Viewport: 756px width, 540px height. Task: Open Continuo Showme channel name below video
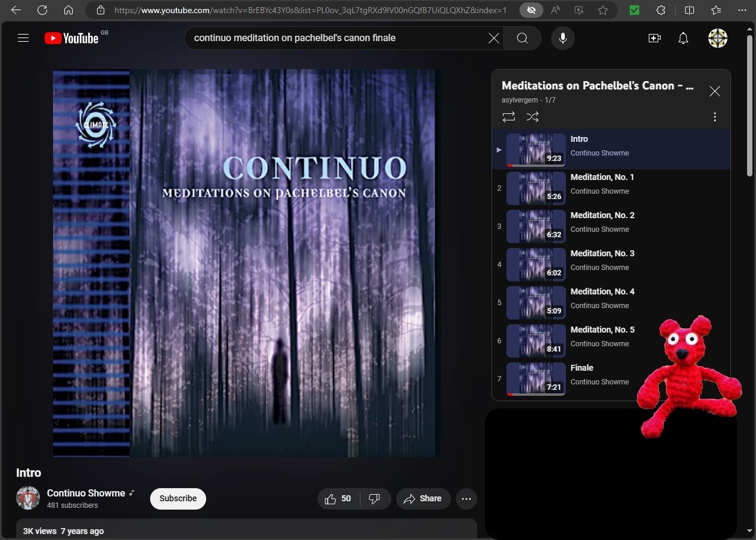86,493
